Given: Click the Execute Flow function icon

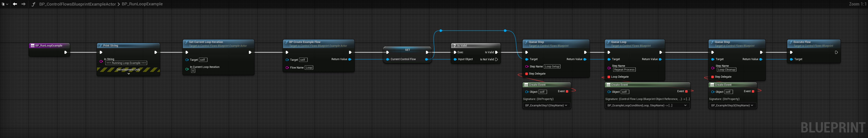Looking at the screenshot, I should [x=790, y=42].
